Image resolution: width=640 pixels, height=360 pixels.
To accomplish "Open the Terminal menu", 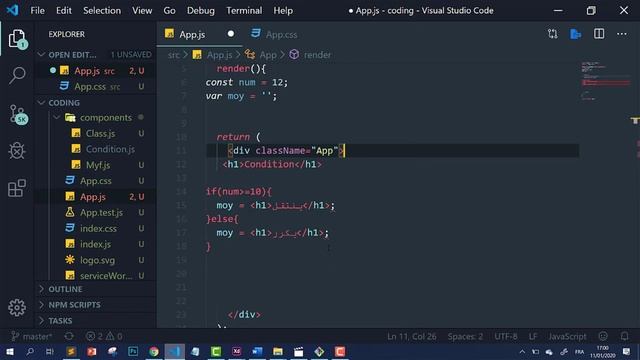I will 244,11.
